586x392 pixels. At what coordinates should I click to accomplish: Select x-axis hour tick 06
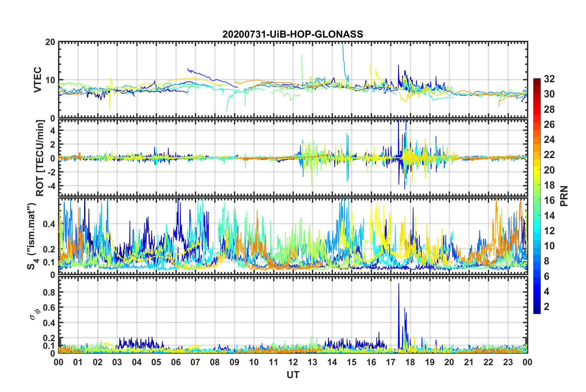click(176, 362)
